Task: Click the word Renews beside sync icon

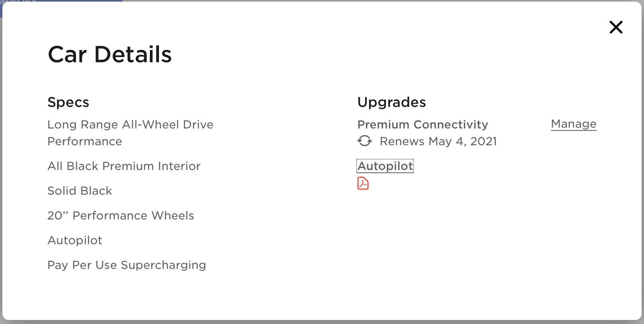Action: [x=402, y=141]
